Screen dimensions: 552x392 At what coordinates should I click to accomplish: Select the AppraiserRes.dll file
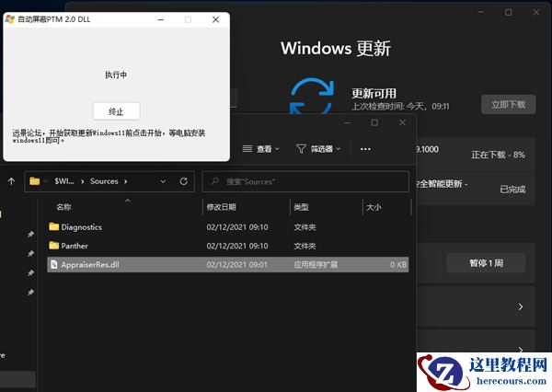click(228, 264)
